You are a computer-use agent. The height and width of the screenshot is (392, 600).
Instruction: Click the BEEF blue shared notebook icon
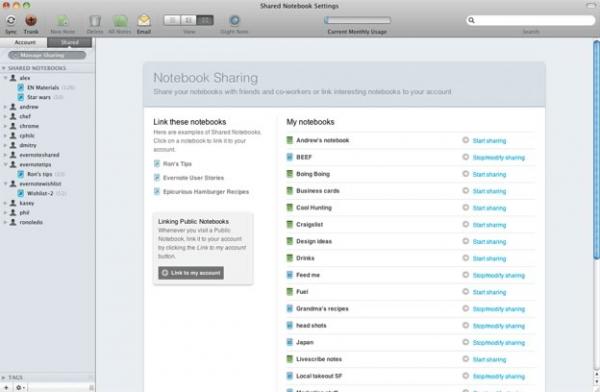pos(290,157)
